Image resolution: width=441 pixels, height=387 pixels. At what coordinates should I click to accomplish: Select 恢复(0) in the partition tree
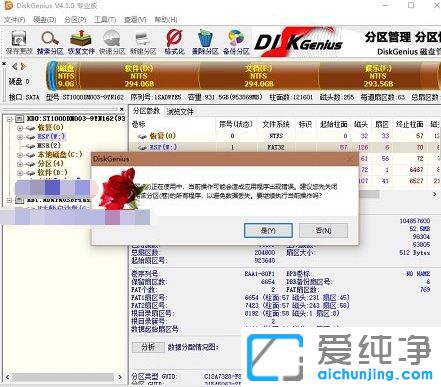click(50, 127)
